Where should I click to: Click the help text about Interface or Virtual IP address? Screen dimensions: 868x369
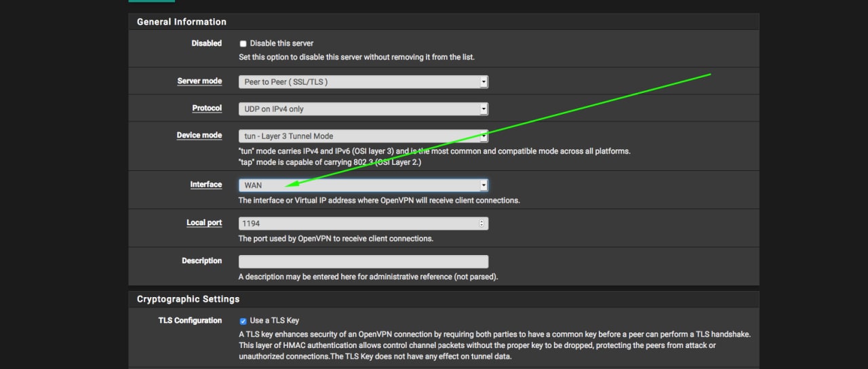(x=379, y=201)
